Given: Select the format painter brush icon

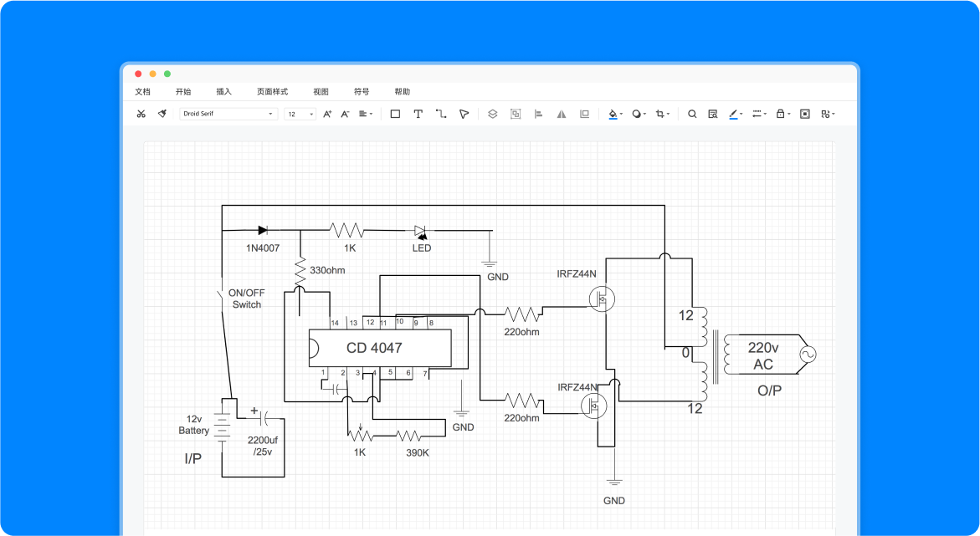Looking at the screenshot, I should (x=162, y=114).
